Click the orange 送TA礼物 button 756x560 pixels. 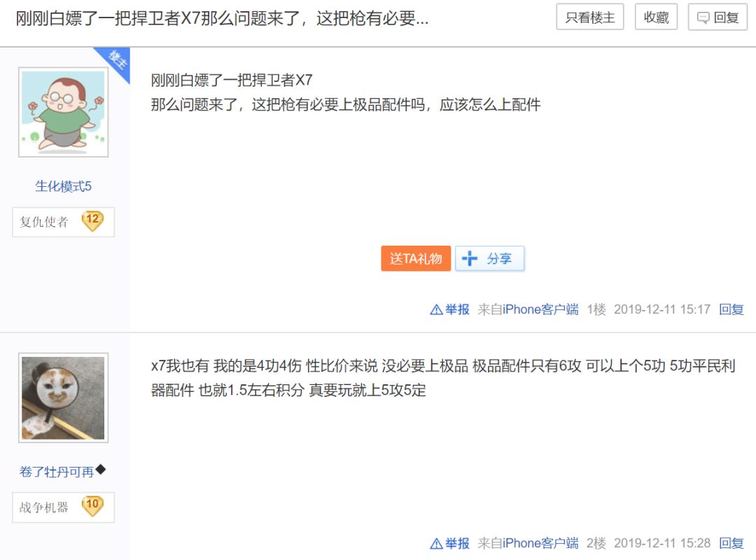tap(416, 258)
